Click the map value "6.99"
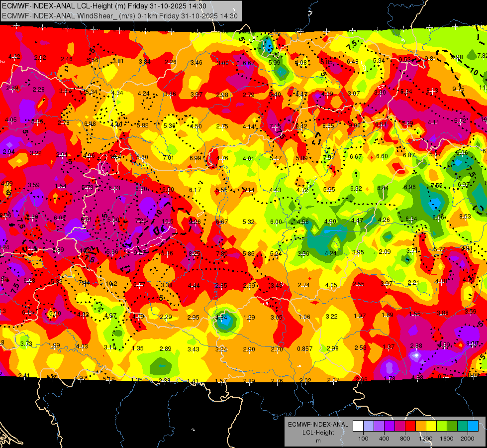Viewport: 487px width, 448px height. pos(195,158)
